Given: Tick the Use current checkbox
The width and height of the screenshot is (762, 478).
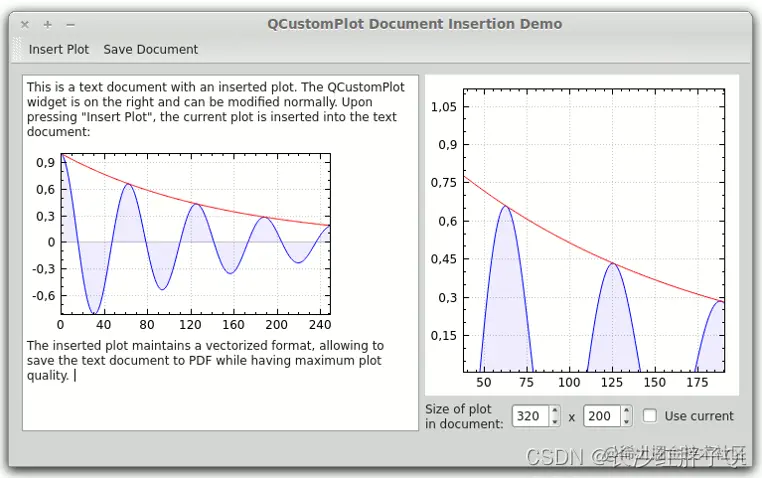Looking at the screenshot, I should pyautogui.click(x=650, y=416).
